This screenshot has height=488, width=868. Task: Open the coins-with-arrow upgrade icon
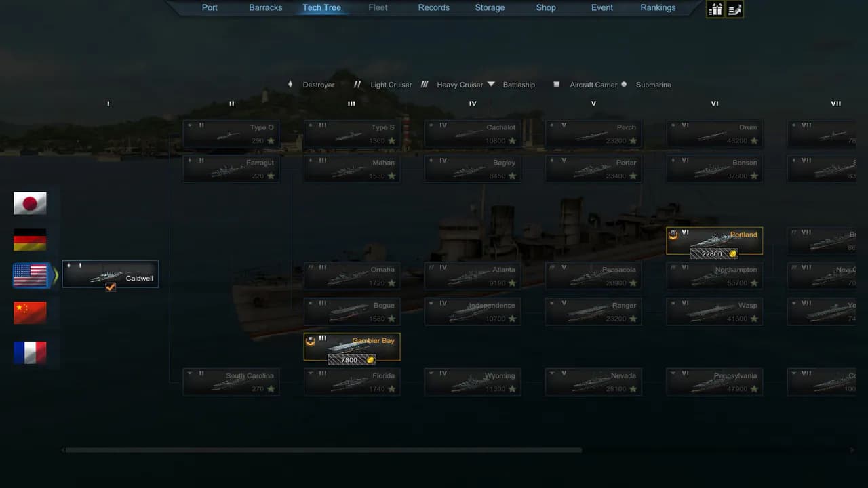tap(734, 9)
